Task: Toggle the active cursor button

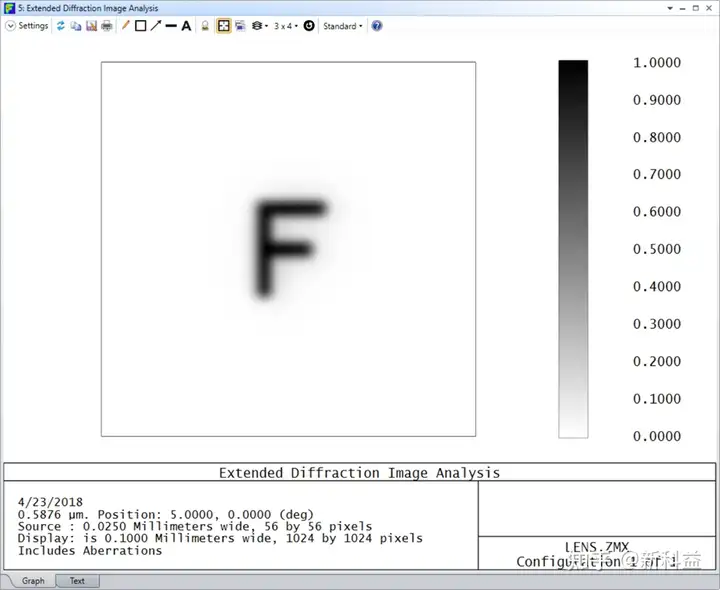Action: tap(224, 26)
